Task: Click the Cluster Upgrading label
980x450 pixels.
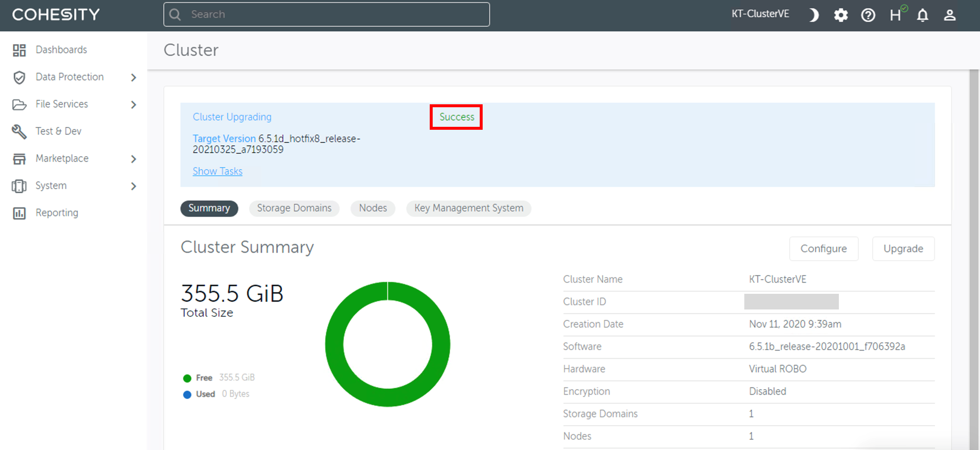Action: pos(232,117)
